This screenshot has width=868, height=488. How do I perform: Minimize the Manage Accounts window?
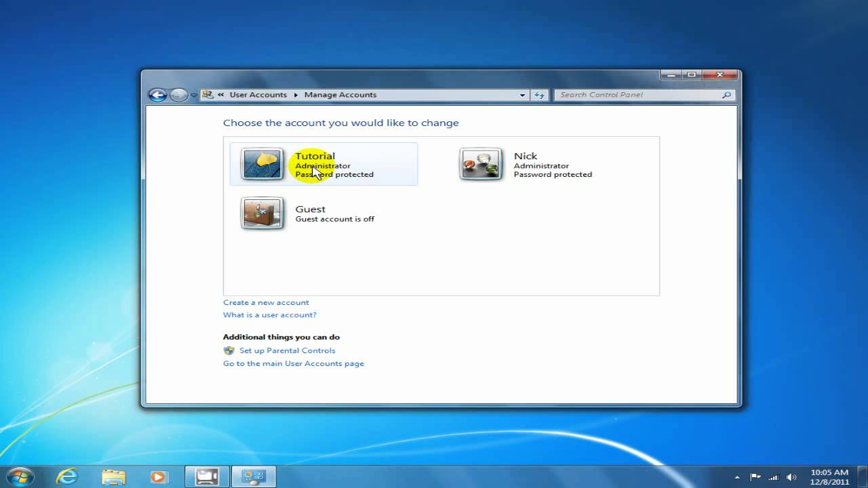670,75
